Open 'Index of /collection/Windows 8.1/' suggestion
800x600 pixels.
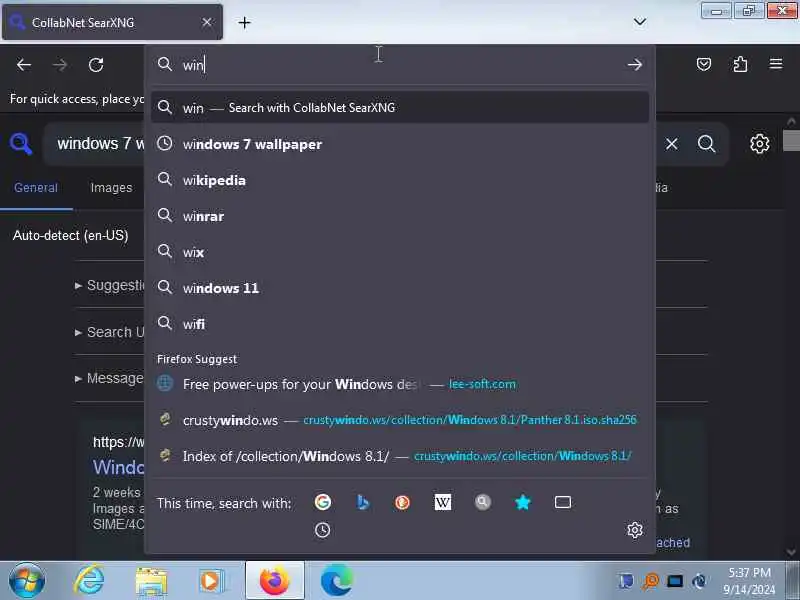pyautogui.click(x=400, y=456)
